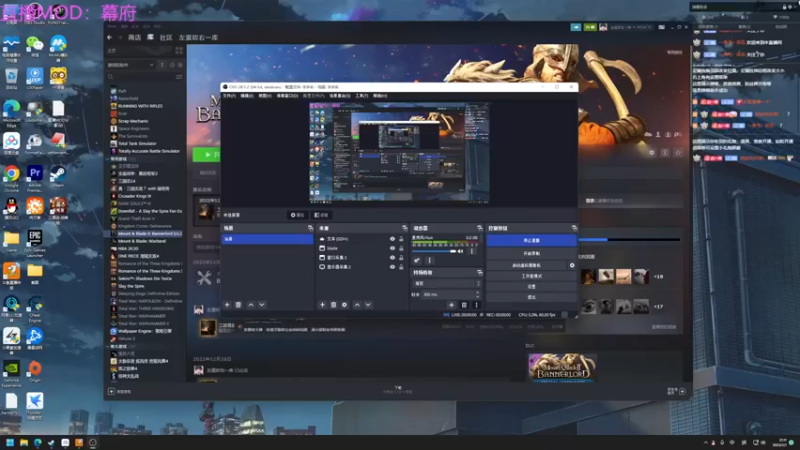
Task: Adjust the Aux volume slider
Action: click(x=434, y=251)
